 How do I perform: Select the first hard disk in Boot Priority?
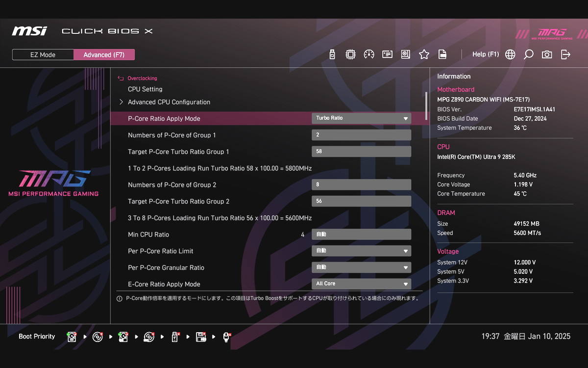point(72,337)
